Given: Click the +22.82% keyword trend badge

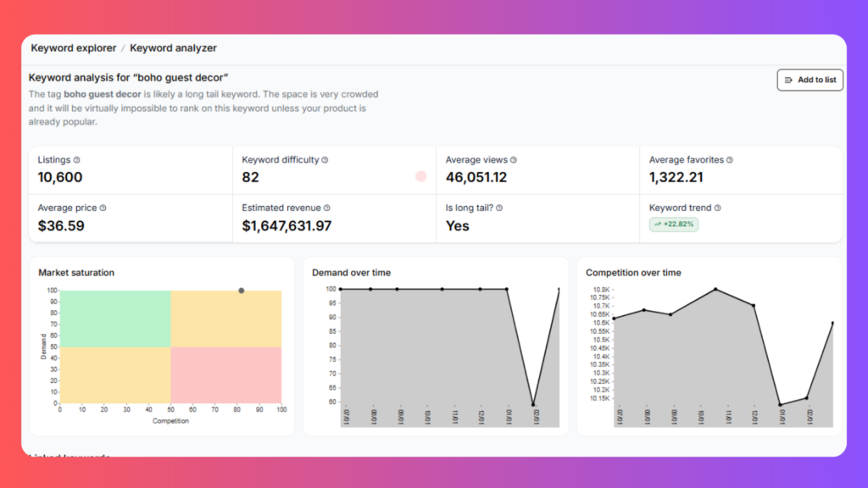Looking at the screenshot, I should tap(674, 224).
